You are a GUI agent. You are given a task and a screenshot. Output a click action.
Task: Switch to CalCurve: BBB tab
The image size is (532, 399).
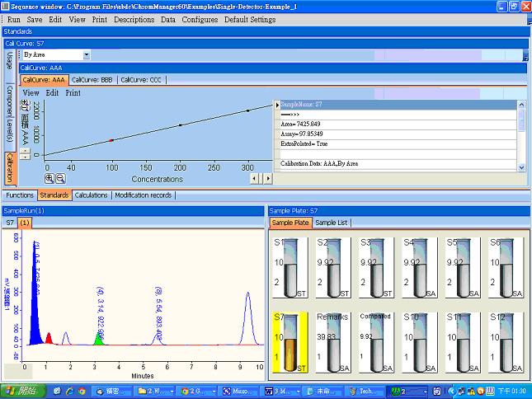(x=92, y=80)
